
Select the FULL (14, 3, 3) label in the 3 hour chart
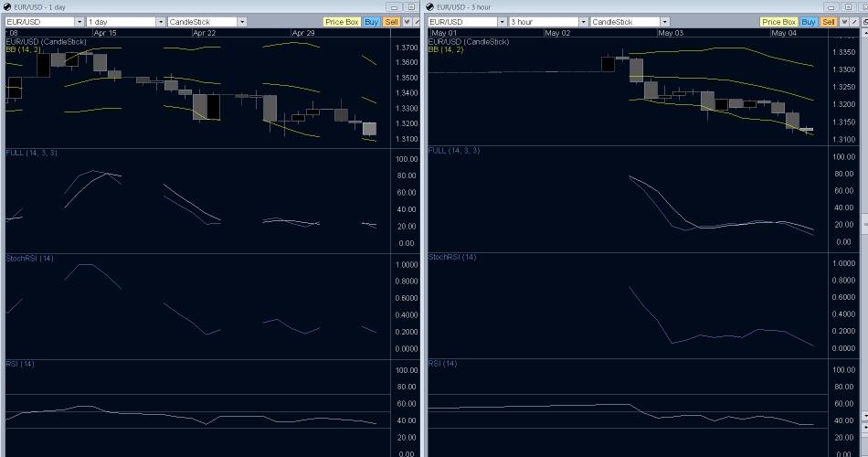click(454, 150)
